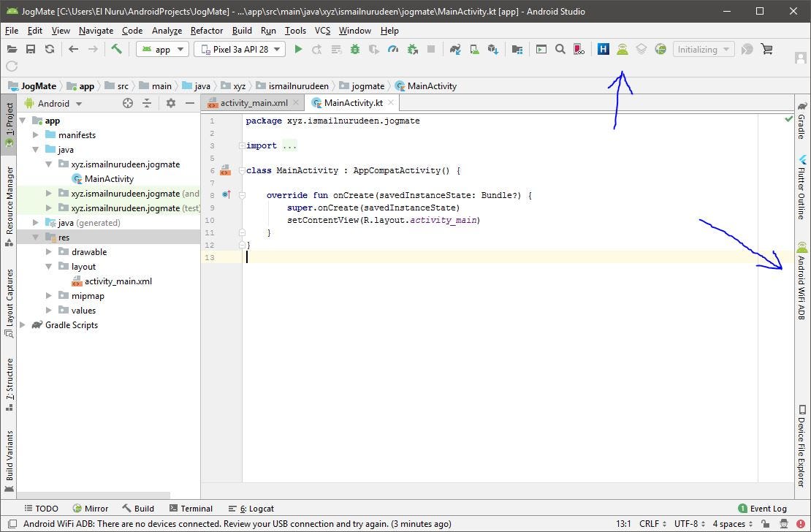This screenshot has width=811, height=532.
Task: Close the MainActivity.kt tab
Action: pyautogui.click(x=391, y=102)
